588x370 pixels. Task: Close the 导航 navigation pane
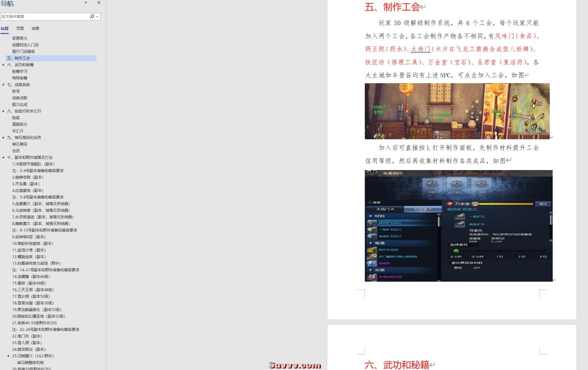click(x=99, y=3)
